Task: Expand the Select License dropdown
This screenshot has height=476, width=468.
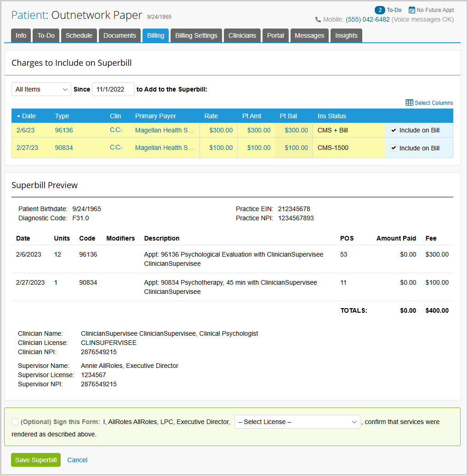Action: [297, 422]
